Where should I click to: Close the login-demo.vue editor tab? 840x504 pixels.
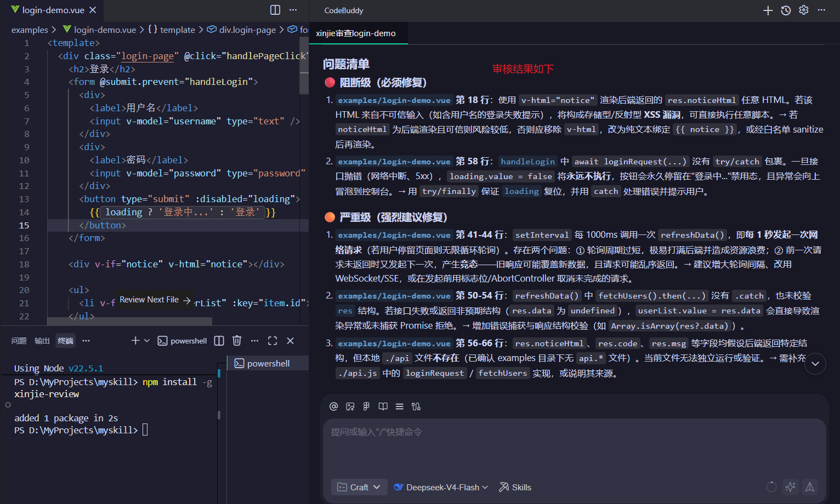[x=93, y=10]
